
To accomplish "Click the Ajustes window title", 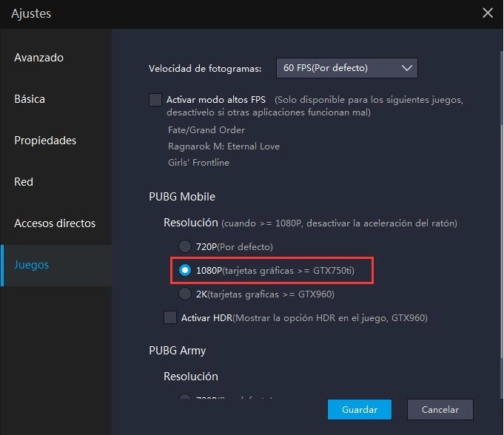I will pyautogui.click(x=31, y=14).
